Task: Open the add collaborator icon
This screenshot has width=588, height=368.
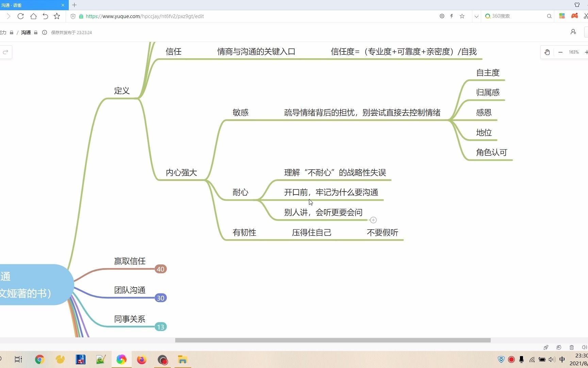Action: pos(573,32)
